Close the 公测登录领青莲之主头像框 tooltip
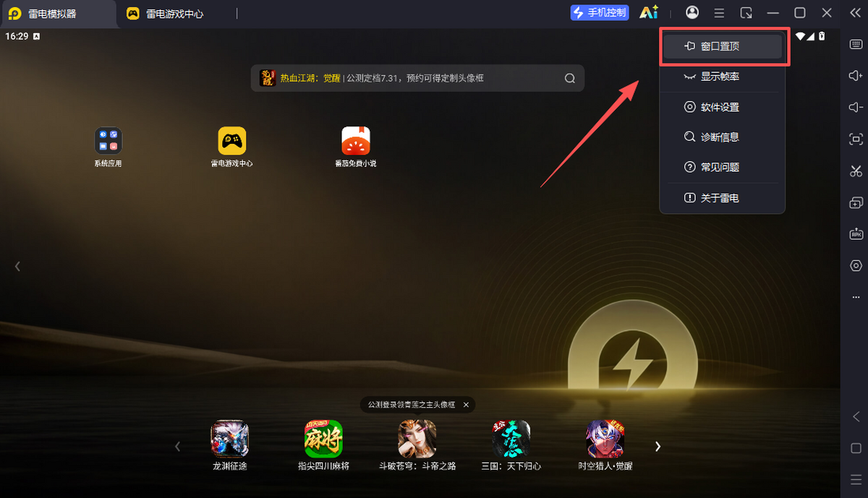Viewport: 868px width, 498px height. coord(466,405)
